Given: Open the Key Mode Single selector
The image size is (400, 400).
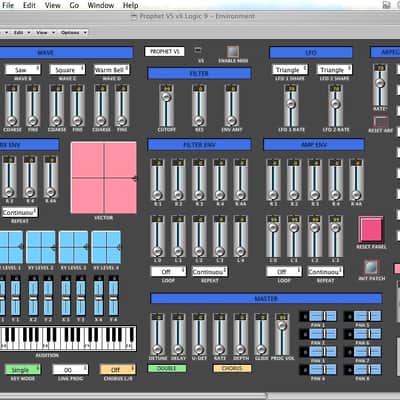Looking at the screenshot, I should coord(22,369).
